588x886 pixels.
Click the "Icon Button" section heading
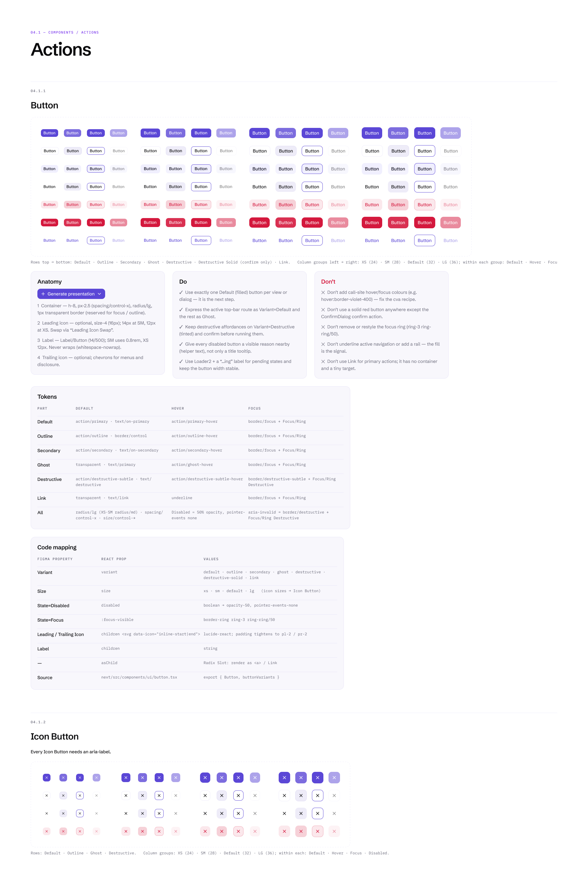point(54,736)
